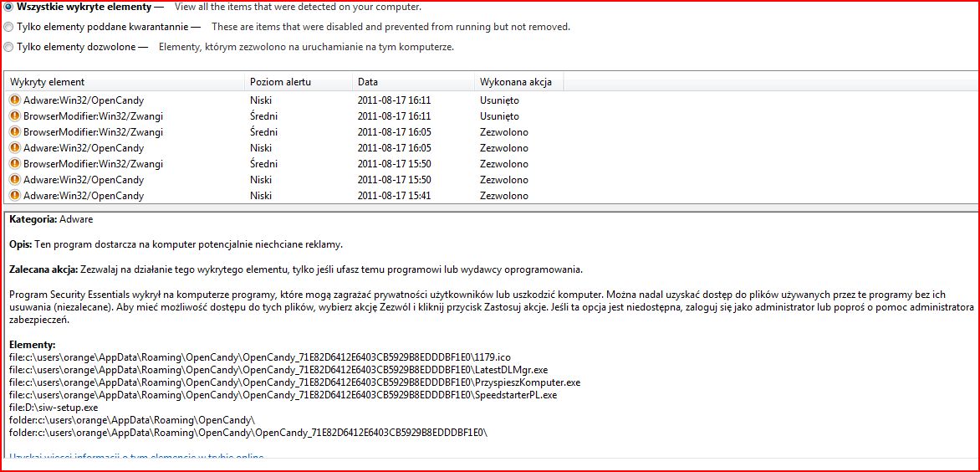The image size is (980, 472).
Task: Click folder path ending in OpenCandy_71E82D6412E6403CB5929B8EDDDBF1E0\
Action: coord(248,432)
